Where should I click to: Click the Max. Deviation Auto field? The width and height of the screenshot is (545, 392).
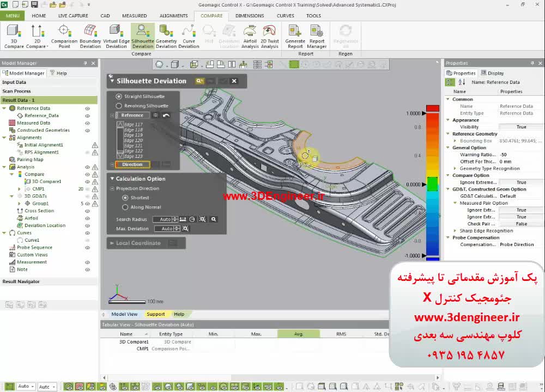click(x=167, y=229)
